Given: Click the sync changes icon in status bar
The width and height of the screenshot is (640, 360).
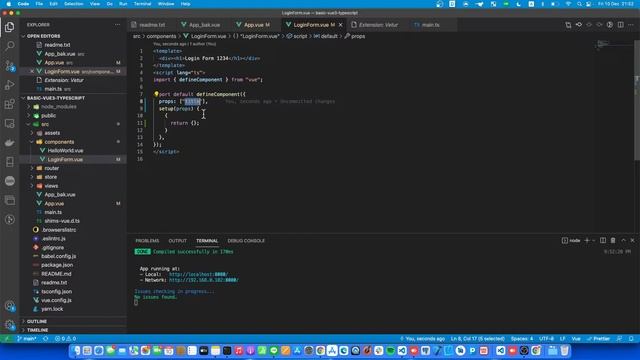Looking at the screenshot, I should coord(46,339).
